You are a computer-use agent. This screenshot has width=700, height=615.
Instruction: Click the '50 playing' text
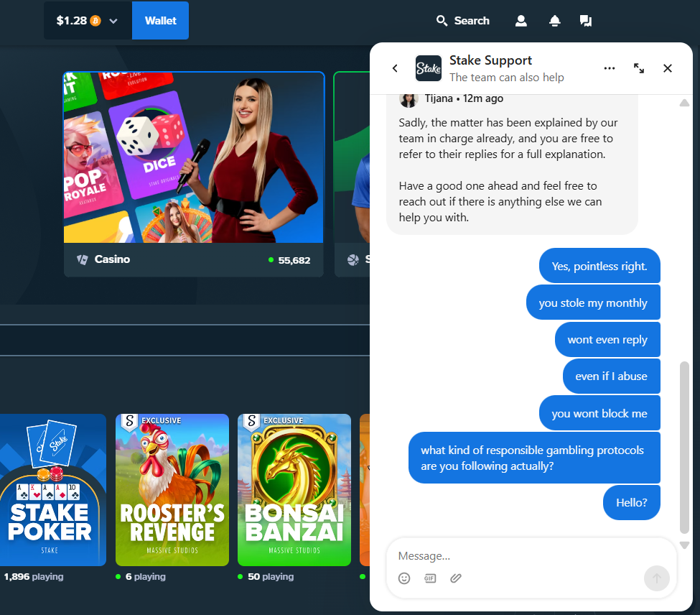pyautogui.click(x=271, y=577)
